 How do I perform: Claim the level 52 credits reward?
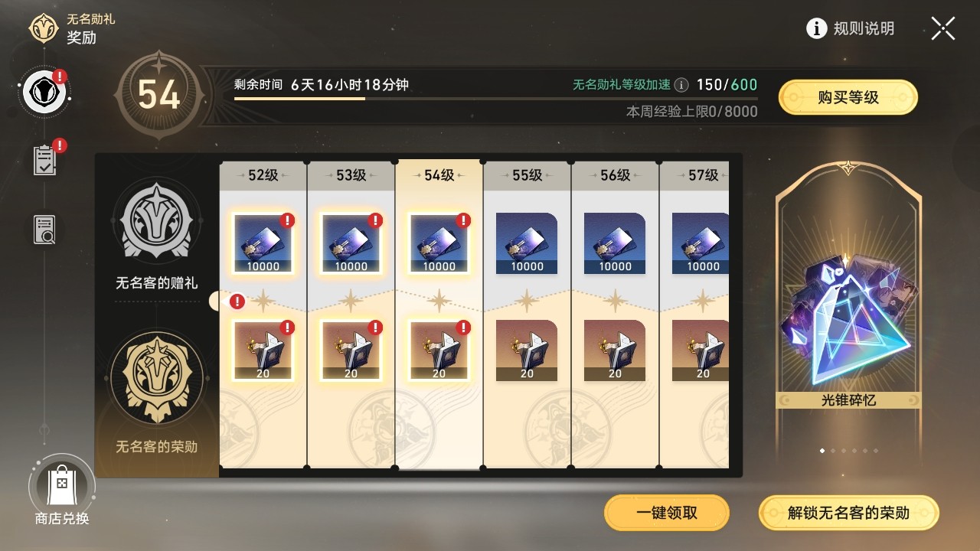pyautogui.click(x=263, y=243)
